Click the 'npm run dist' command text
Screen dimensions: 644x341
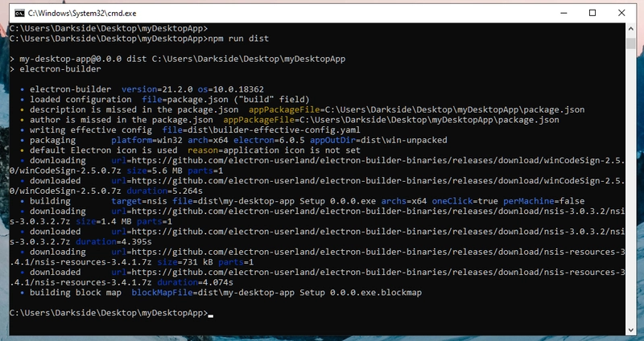238,39
